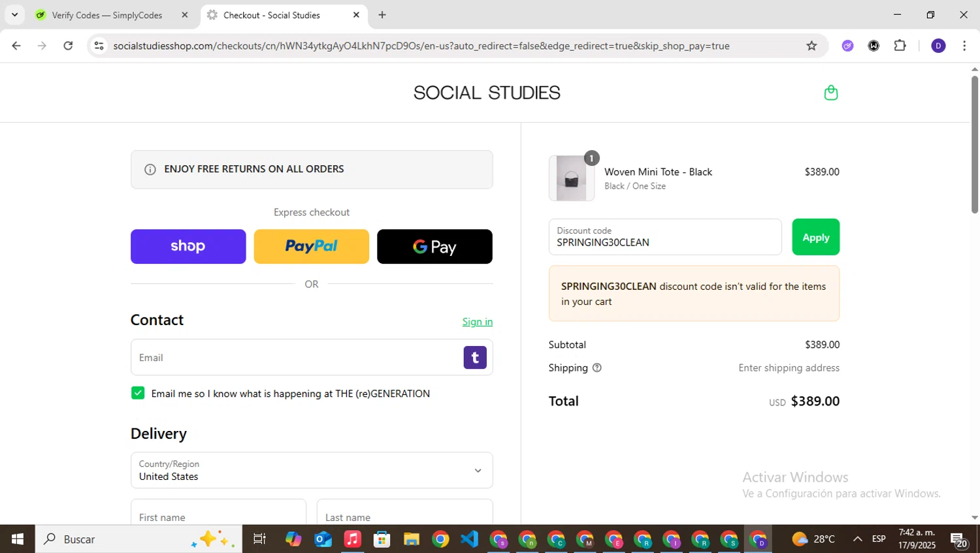Pay with Google Pay express button
Image resolution: width=980 pixels, height=553 pixels.
[x=434, y=246]
